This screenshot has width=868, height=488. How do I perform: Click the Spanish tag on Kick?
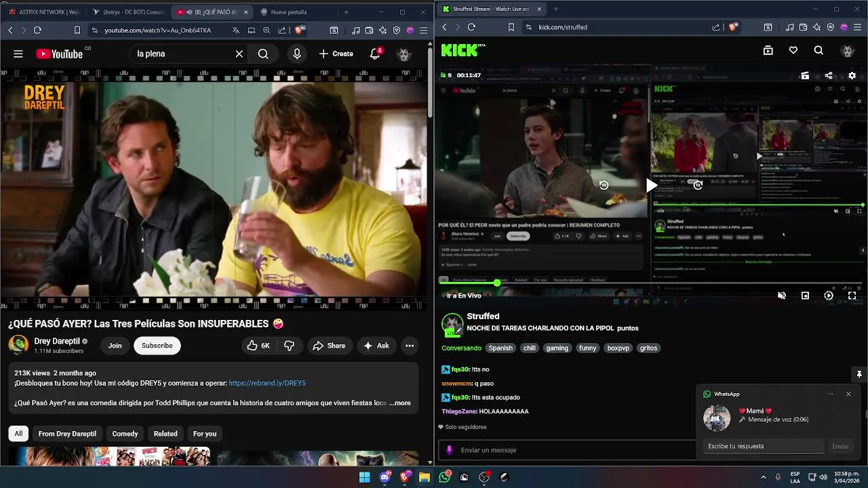500,348
